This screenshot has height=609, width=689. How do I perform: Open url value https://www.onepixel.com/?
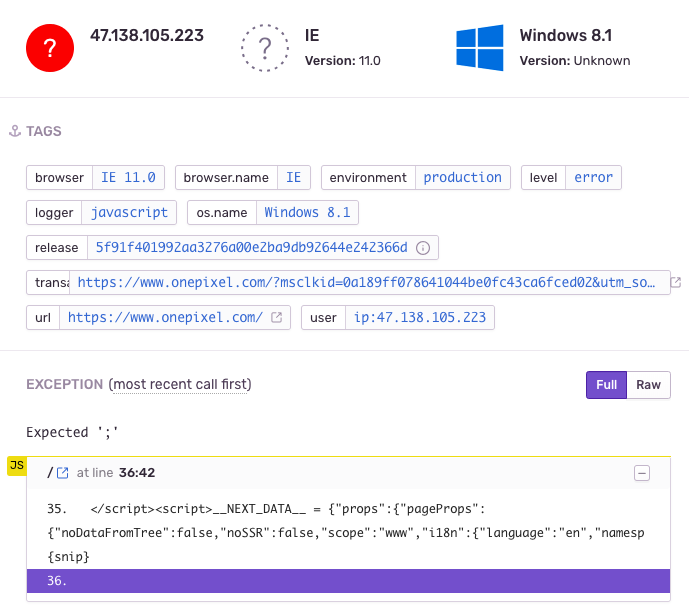[165, 317]
